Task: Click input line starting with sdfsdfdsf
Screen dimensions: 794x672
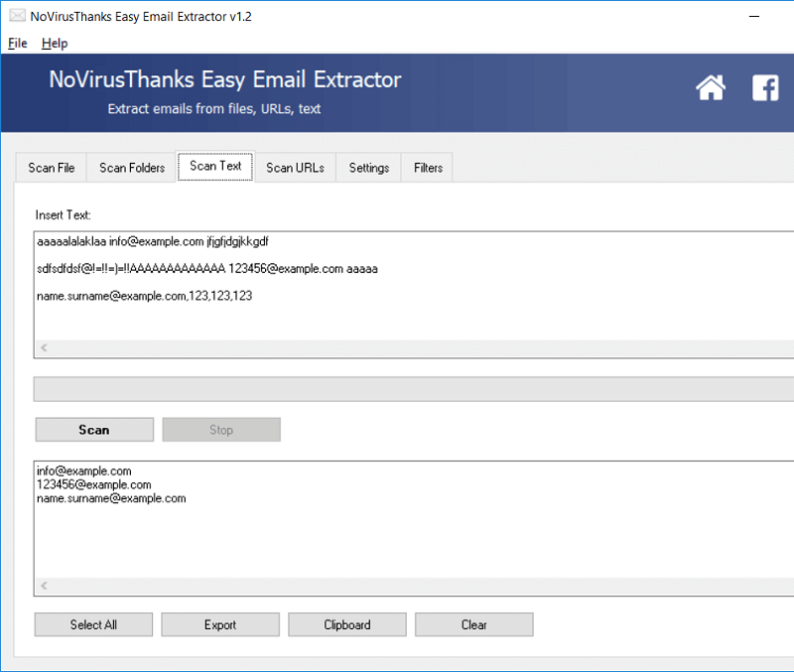Action: [207, 268]
